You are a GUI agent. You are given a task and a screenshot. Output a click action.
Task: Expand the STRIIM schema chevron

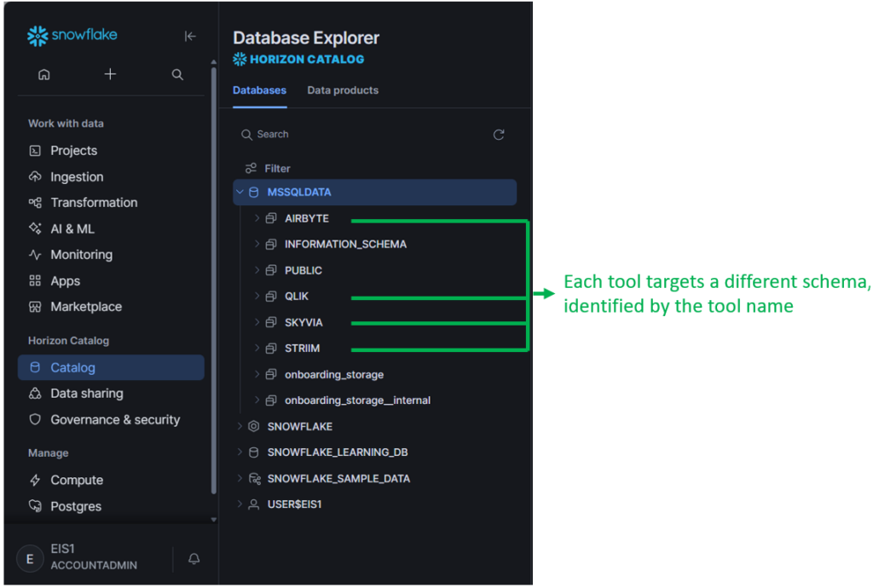[257, 348]
